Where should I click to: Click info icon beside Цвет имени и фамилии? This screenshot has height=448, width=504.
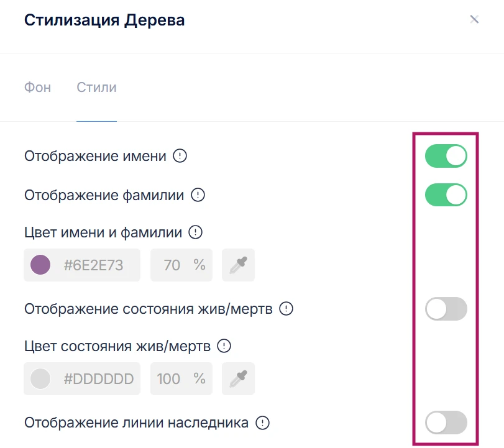pos(196,233)
